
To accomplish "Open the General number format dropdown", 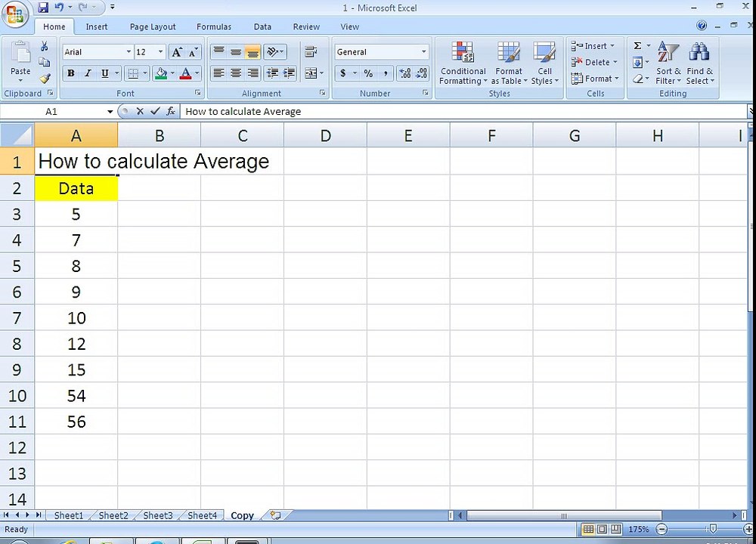I will pos(424,52).
